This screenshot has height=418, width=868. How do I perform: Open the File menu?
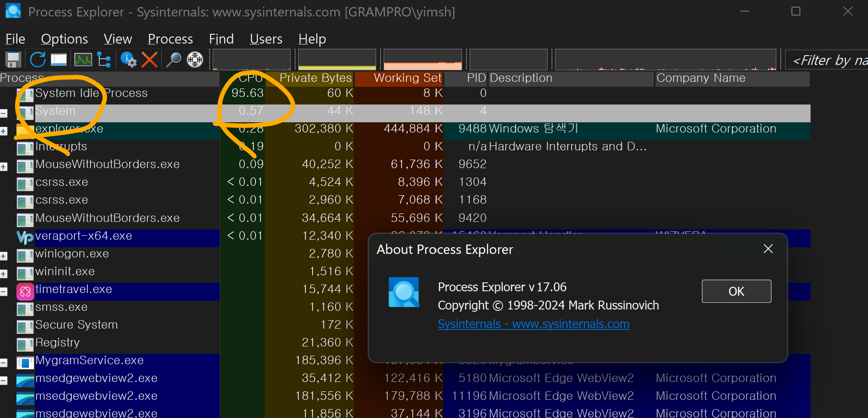(15, 39)
